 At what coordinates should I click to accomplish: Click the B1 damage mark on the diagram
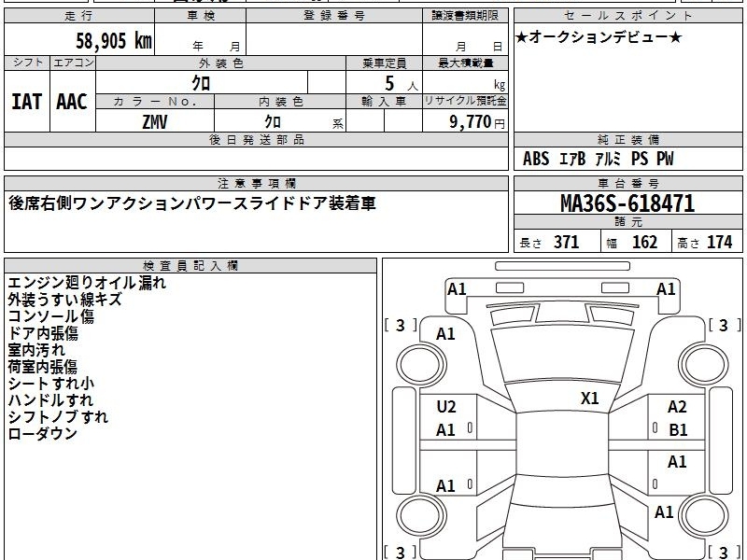tap(678, 430)
